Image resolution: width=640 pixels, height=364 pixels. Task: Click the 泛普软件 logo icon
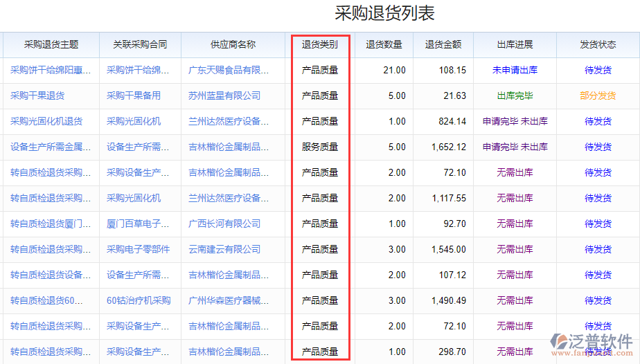click(558, 340)
